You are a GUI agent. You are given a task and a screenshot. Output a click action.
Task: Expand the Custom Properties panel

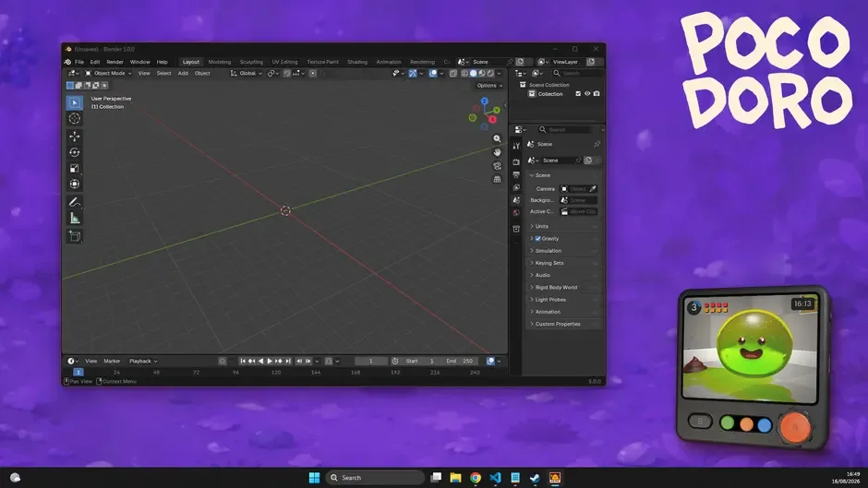[563, 324]
